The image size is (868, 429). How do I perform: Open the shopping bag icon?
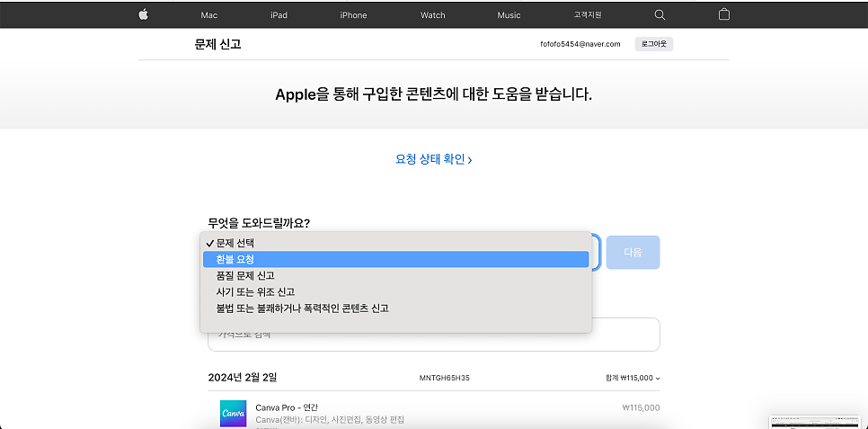point(723,14)
